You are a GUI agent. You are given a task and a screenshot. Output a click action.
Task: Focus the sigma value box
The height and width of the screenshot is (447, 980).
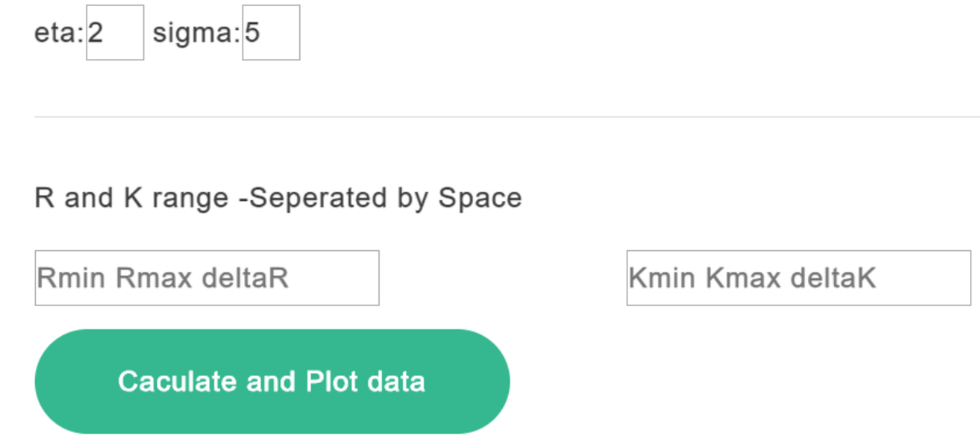[x=271, y=33]
